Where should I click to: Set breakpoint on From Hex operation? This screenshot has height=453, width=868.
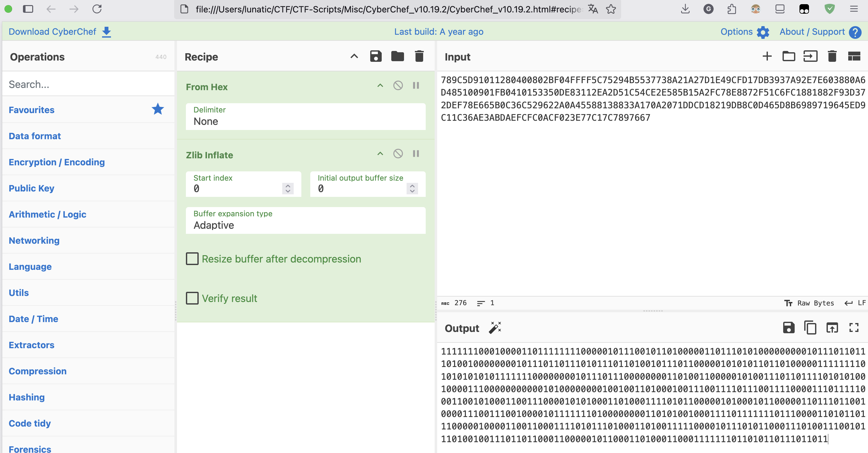[x=416, y=85]
